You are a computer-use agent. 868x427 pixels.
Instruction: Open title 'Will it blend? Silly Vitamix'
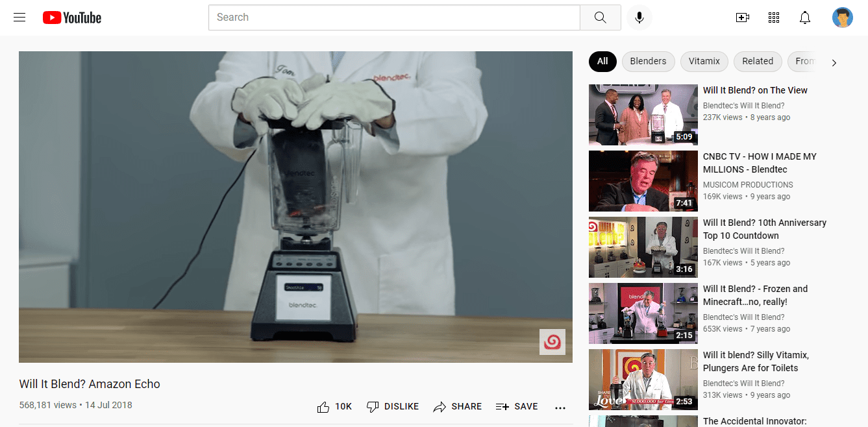click(756, 361)
